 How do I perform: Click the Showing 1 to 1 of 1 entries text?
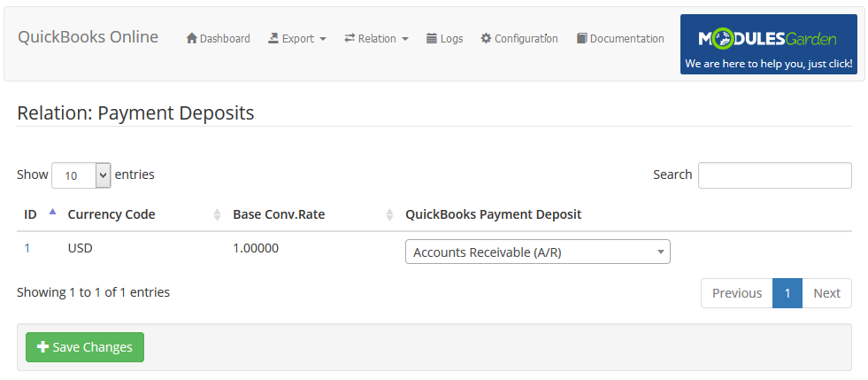[x=94, y=292]
